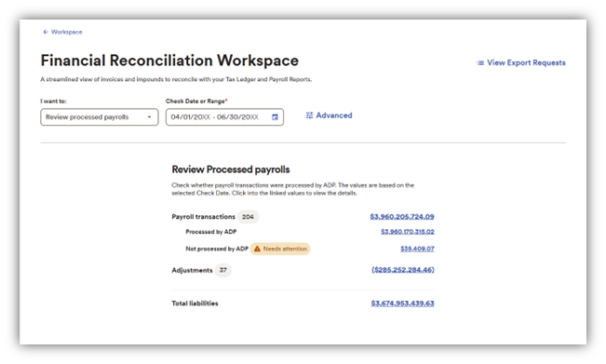The image size is (606, 364).
Task: Click the Needs attention badge
Action: [x=280, y=249]
